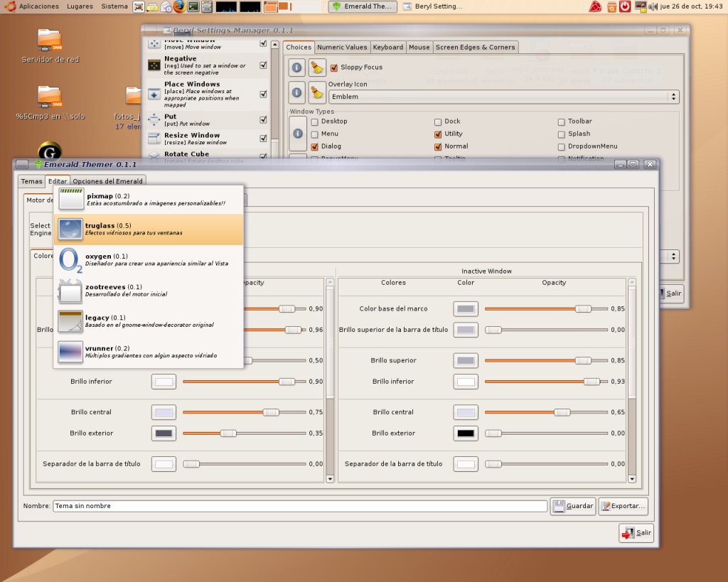
Task: Open info icon beside Overlay Icon
Action: (x=296, y=92)
